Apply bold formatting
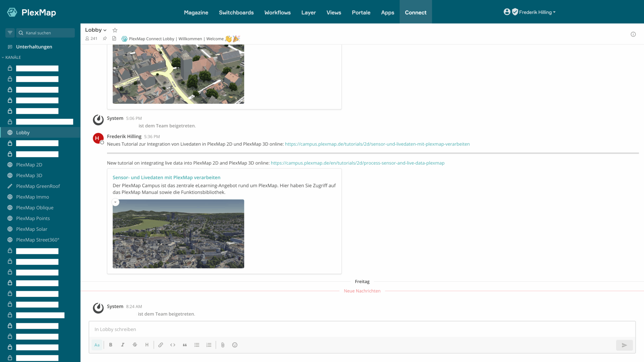The width and height of the screenshot is (644, 362). click(111, 345)
